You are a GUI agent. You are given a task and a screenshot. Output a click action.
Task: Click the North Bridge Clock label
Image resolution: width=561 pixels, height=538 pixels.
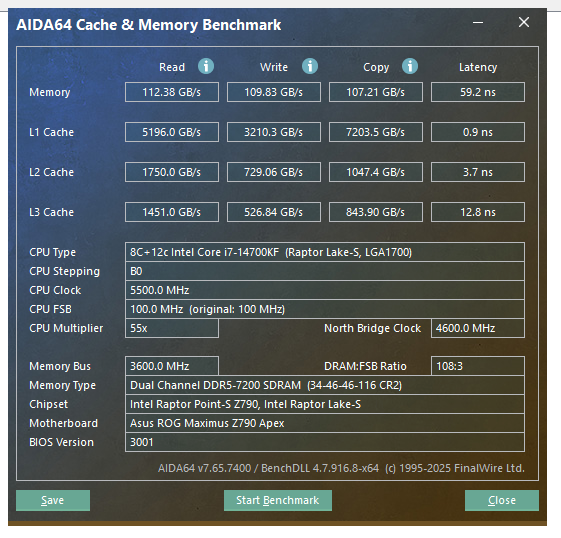pyautogui.click(x=372, y=328)
